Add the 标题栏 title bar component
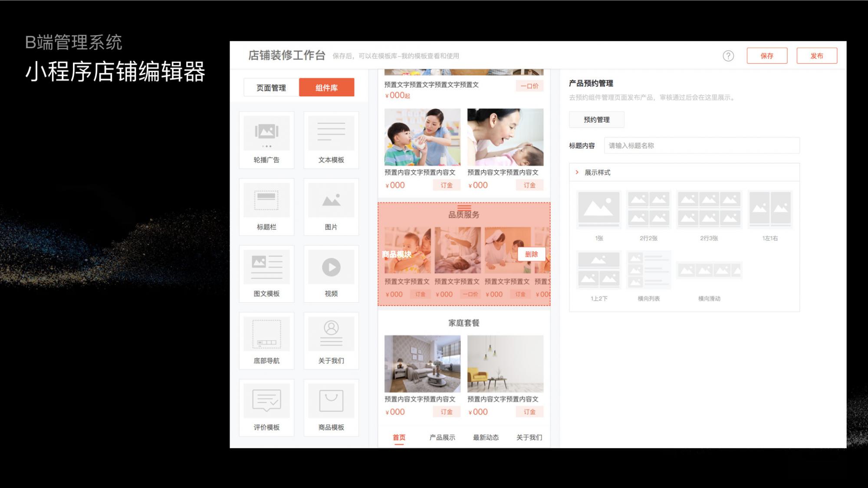Image resolution: width=868 pixels, height=488 pixels. tap(266, 207)
